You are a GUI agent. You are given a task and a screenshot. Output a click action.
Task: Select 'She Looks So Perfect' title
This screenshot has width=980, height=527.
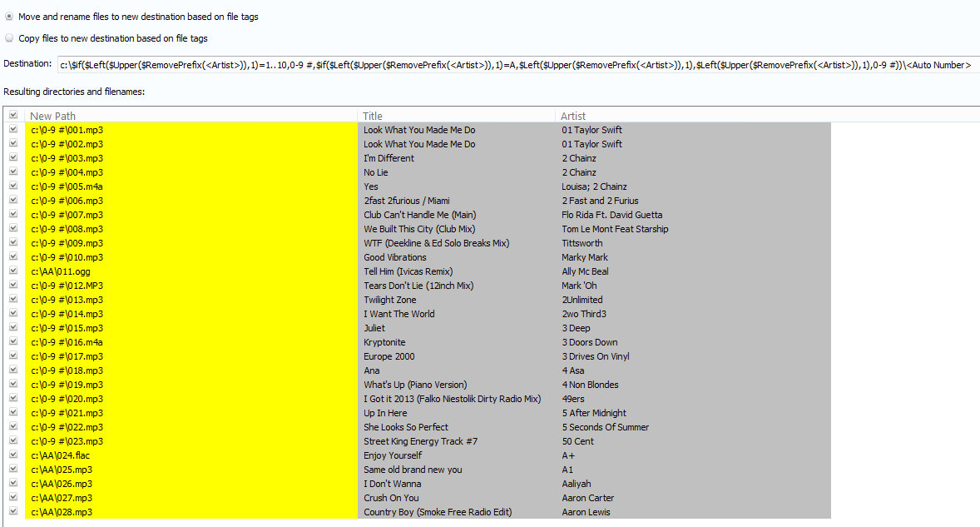405,427
